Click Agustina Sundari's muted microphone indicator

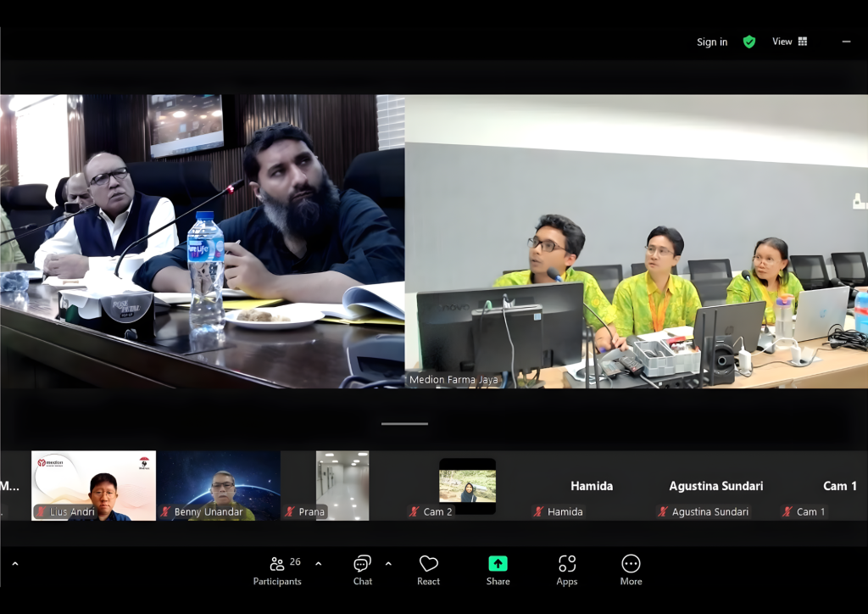tap(663, 512)
